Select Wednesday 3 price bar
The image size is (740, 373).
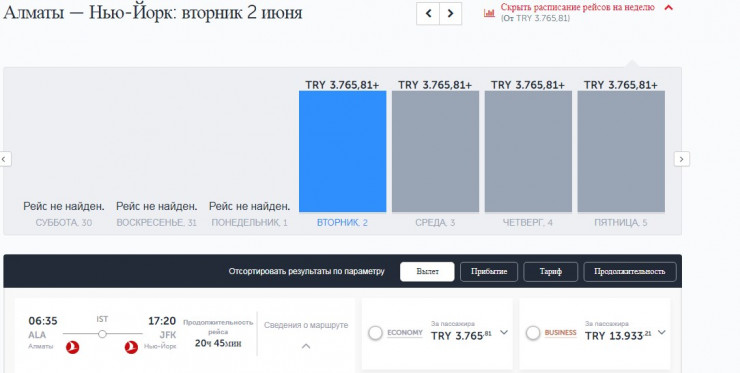click(435, 152)
